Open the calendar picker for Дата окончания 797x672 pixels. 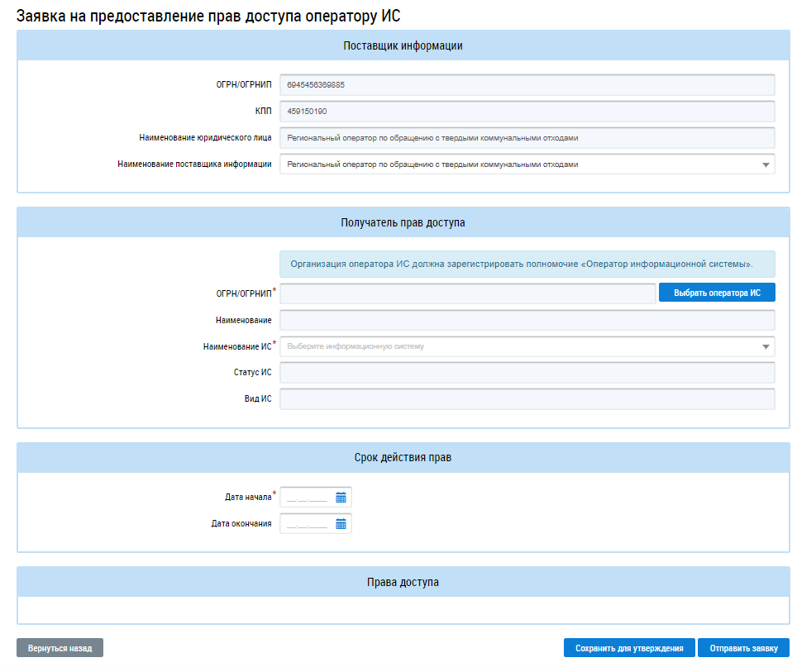coord(341,524)
